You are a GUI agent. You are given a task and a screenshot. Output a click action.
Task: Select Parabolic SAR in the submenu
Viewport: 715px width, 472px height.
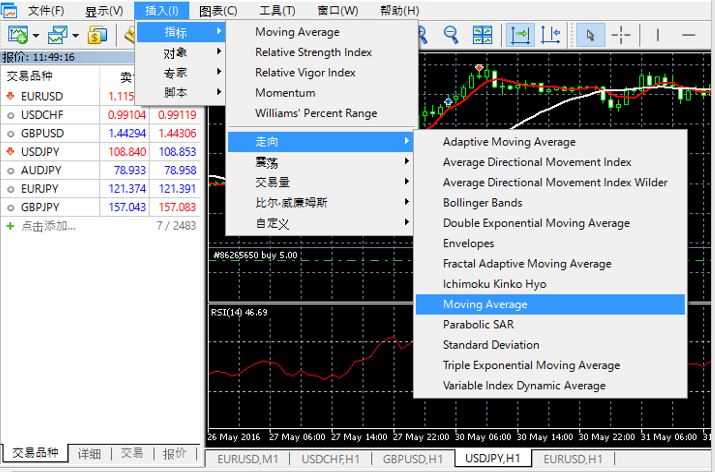[x=477, y=324]
